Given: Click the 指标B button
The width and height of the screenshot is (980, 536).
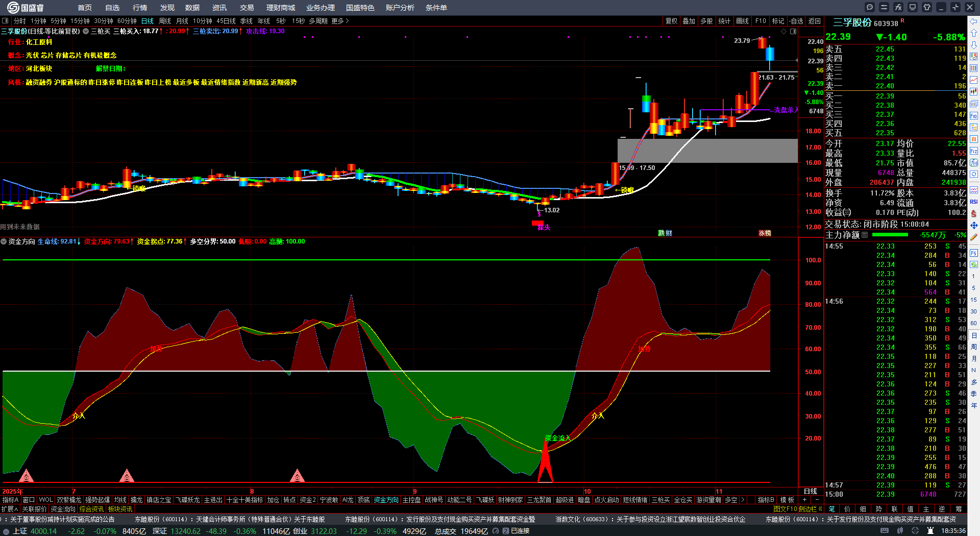Looking at the screenshot, I should click(766, 500).
